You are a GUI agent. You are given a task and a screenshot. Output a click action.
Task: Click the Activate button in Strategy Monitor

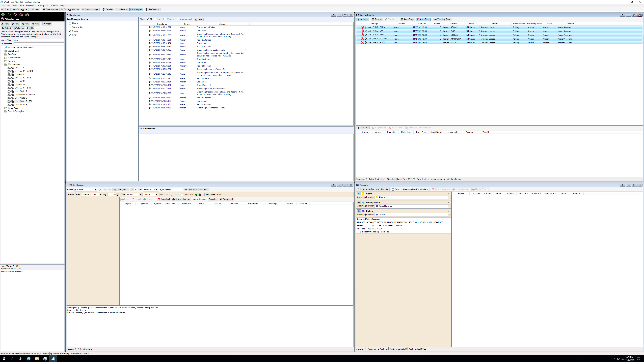[x=362, y=19]
